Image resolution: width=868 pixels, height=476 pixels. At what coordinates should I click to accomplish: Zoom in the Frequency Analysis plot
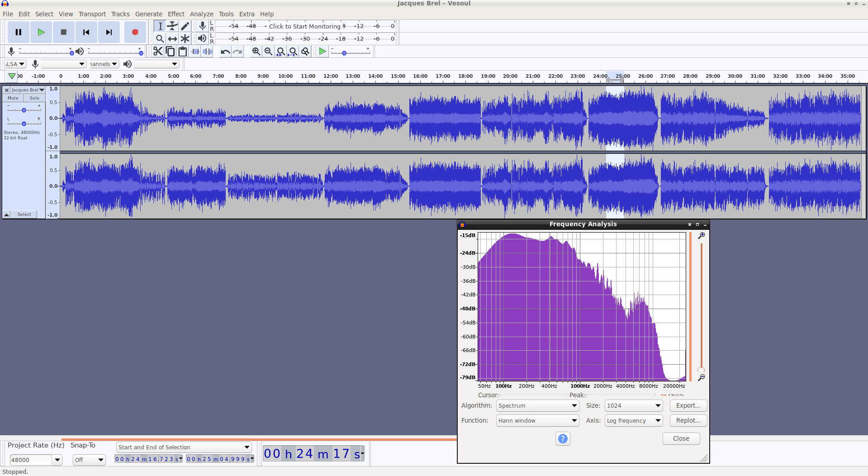pyautogui.click(x=702, y=236)
